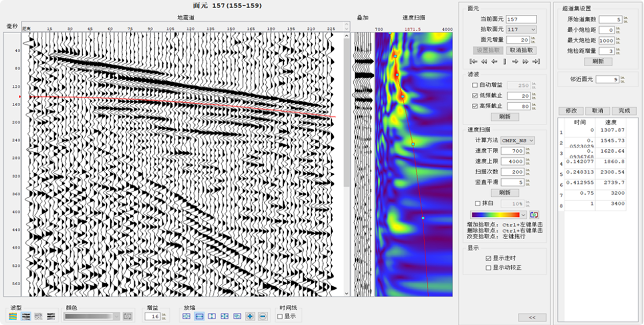The height and width of the screenshot is (325, 644).
Task: Enable the 自动增益 checkbox
Action: coord(475,85)
